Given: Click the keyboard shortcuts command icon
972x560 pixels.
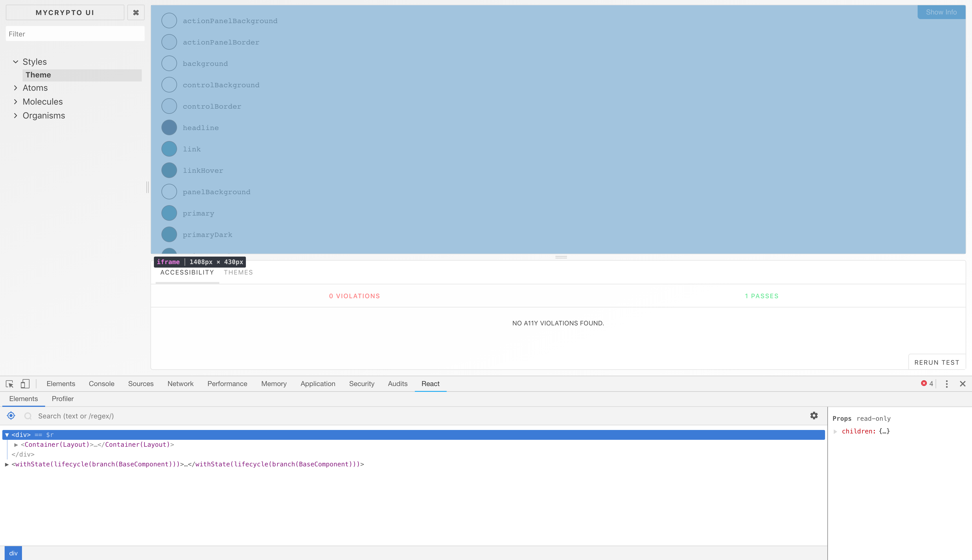Looking at the screenshot, I should 135,13.
